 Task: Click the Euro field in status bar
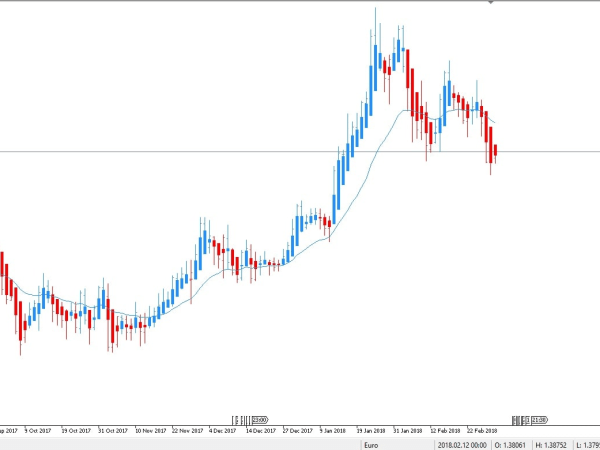(x=369, y=443)
